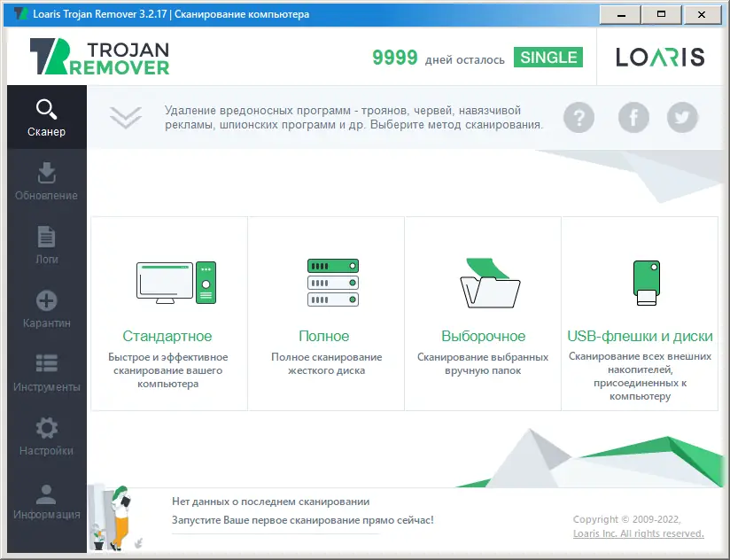Viewport: 730px width, 560px height.
Task: Click the title bar app icon
Action: 21,14
